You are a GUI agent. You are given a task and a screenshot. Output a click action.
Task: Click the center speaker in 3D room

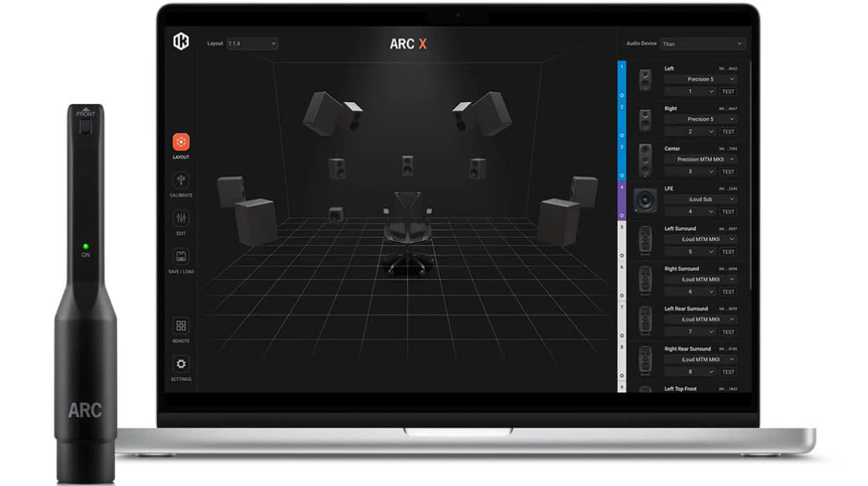coord(407,165)
